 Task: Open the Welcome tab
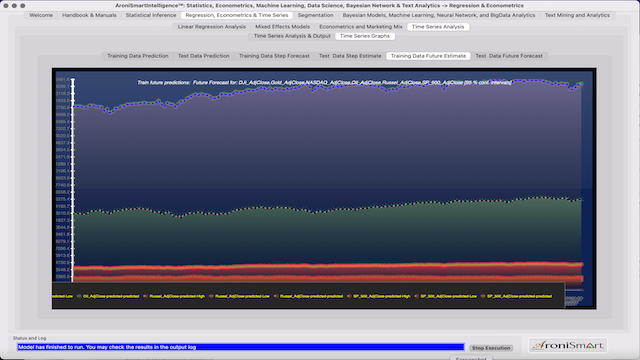41,15
